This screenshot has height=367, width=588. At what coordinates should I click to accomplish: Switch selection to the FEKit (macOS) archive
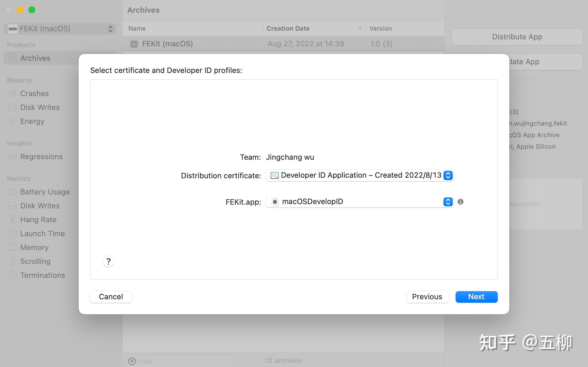point(167,43)
